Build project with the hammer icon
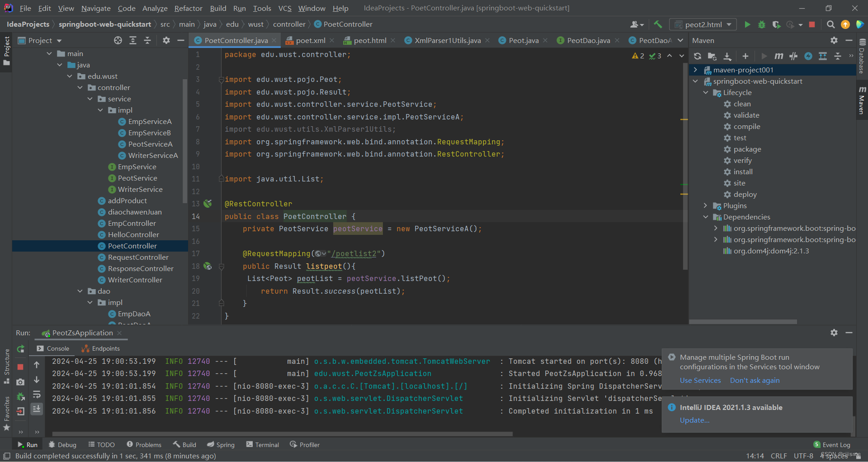 658,24
